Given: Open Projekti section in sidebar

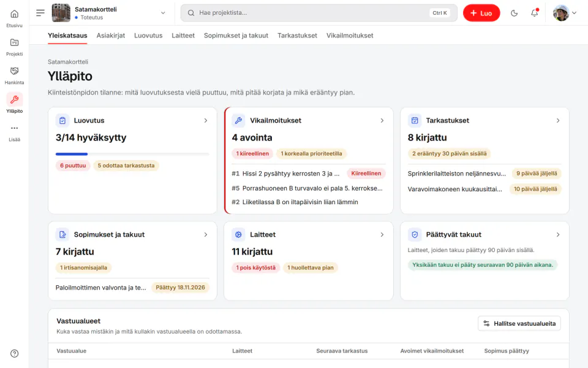Looking at the screenshot, I should tap(14, 47).
